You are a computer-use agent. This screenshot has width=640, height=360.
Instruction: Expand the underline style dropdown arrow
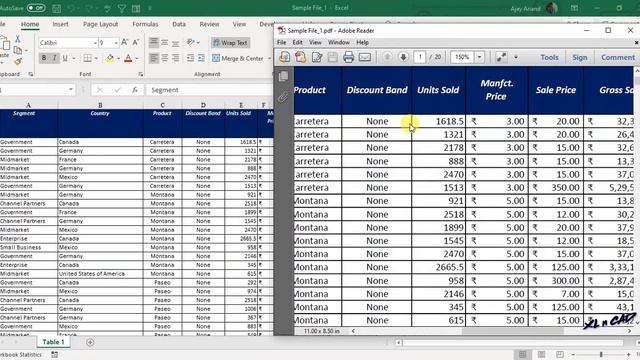(74, 58)
